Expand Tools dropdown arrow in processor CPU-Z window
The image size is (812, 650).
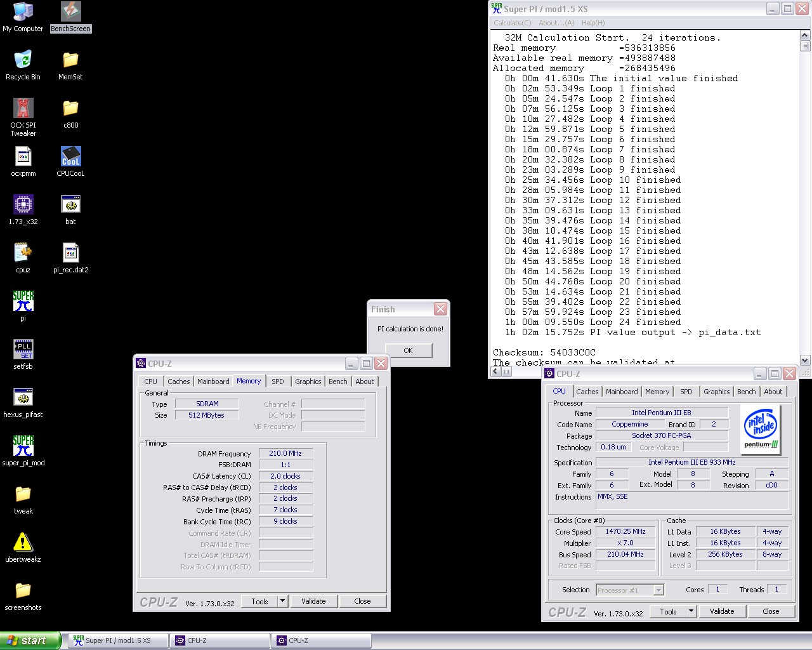click(x=691, y=611)
